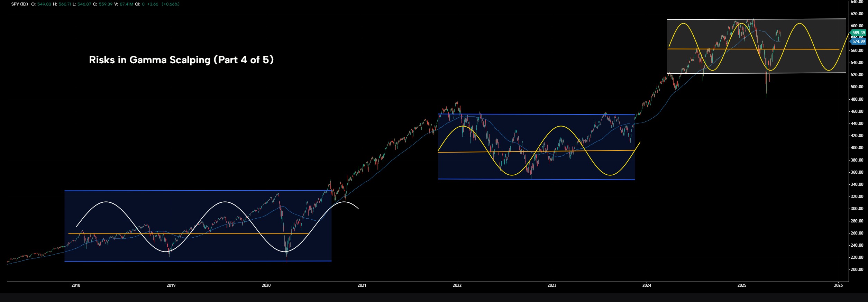Click the 560.00 price axis label
This screenshot has width=868, height=302.
pos(857,51)
